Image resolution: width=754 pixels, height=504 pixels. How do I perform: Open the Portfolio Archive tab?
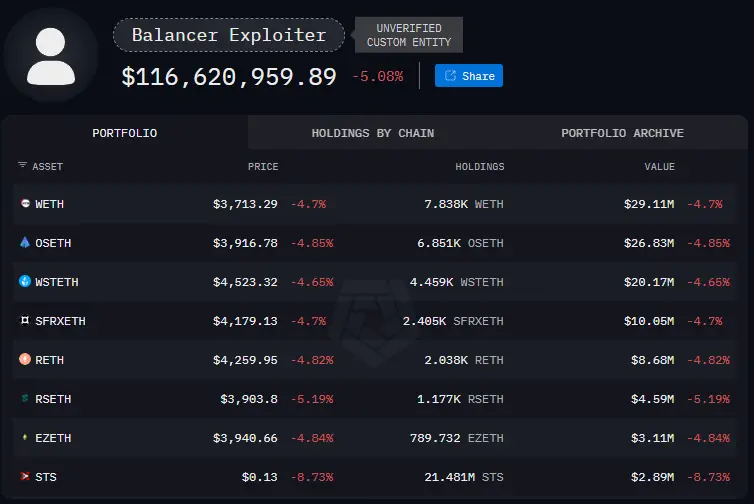622,133
